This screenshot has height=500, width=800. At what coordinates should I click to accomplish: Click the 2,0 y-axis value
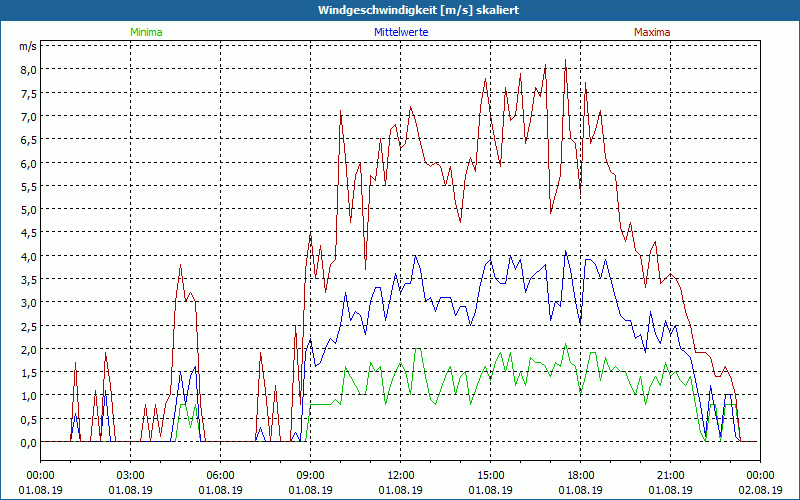coord(28,350)
